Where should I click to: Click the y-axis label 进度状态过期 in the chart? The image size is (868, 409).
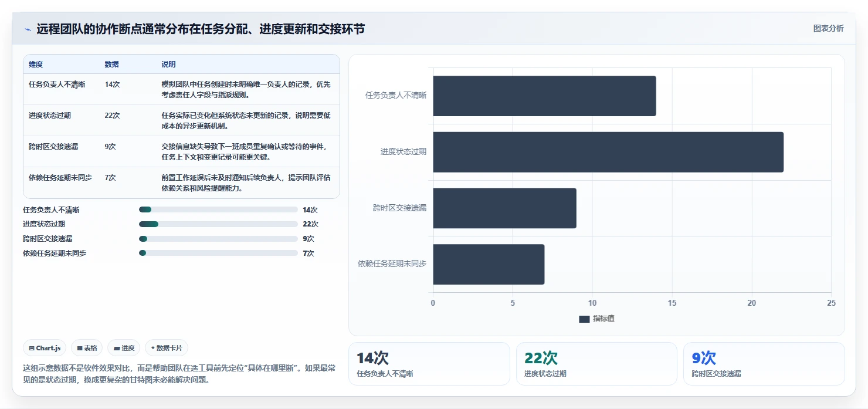click(x=404, y=151)
